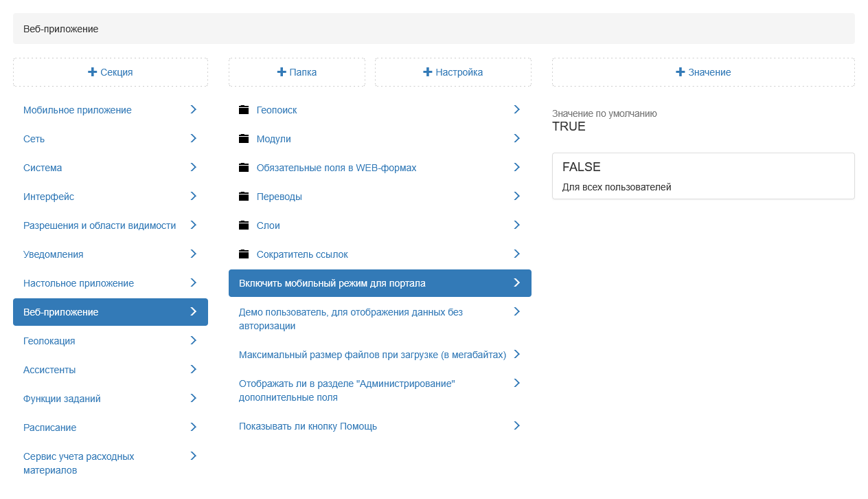The image size is (868, 499).
Task: Select the FALSE value card
Action: [x=703, y=176]
